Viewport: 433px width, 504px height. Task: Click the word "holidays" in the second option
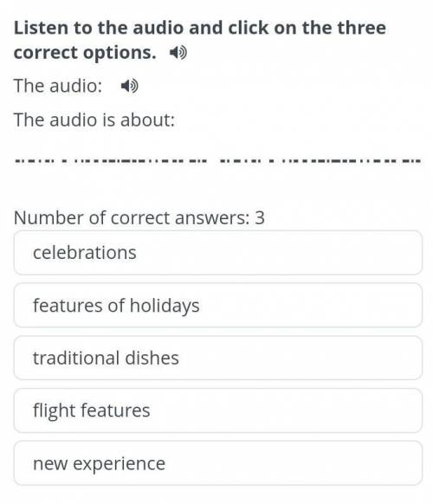coord(165,306)
